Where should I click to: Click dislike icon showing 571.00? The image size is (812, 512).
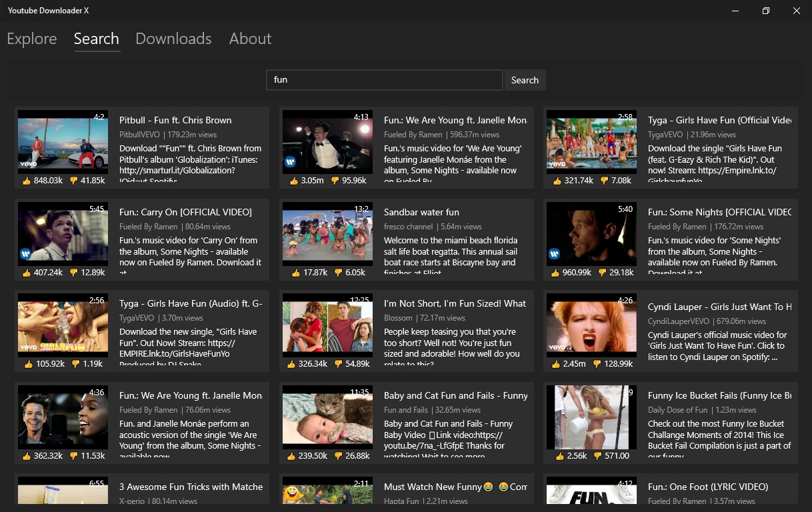[x=598, y=456]
